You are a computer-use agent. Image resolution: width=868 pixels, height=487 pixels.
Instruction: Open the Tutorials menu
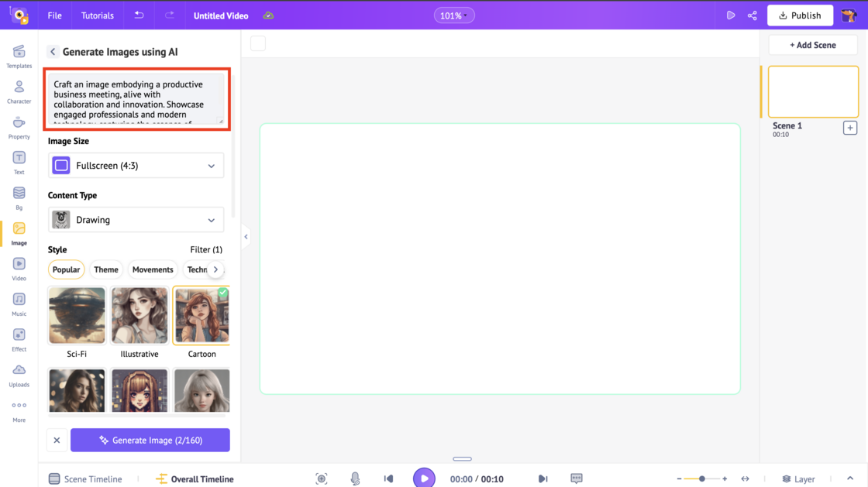coord(97,15)
